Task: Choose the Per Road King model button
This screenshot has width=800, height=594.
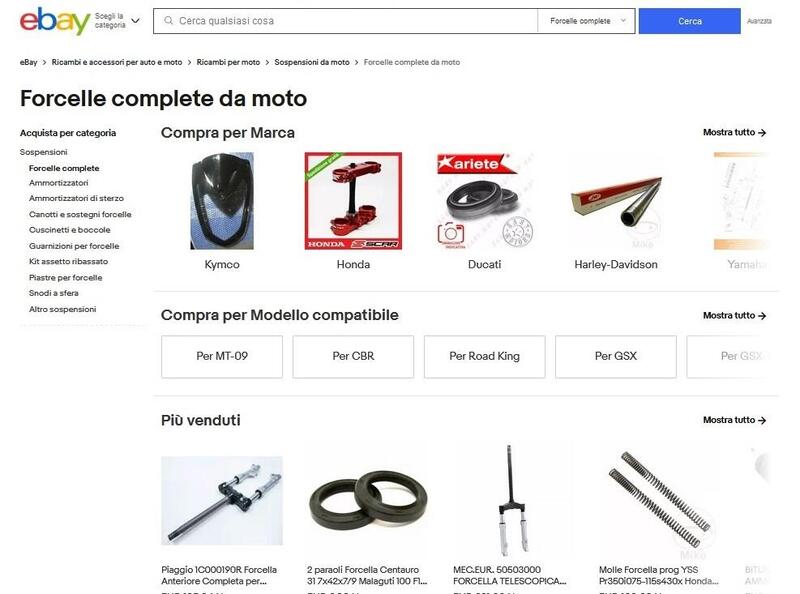Action: (484, 356)
